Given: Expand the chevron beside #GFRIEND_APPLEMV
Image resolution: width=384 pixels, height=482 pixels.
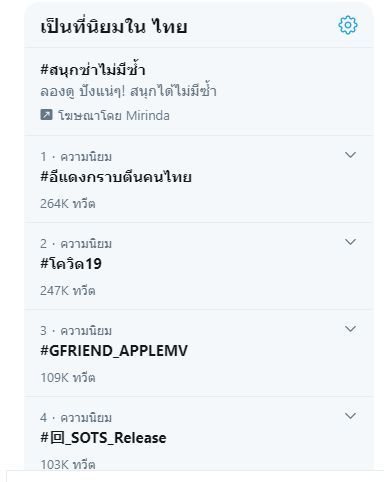Looking at the screenshot, I should (x=350, y=329).
